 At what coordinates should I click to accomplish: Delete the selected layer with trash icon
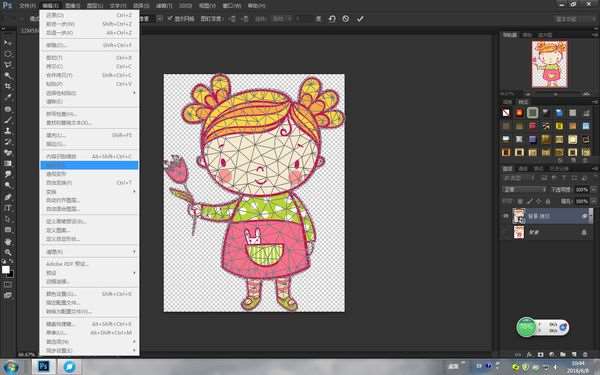pyautogui.click(x=585, y=355)
